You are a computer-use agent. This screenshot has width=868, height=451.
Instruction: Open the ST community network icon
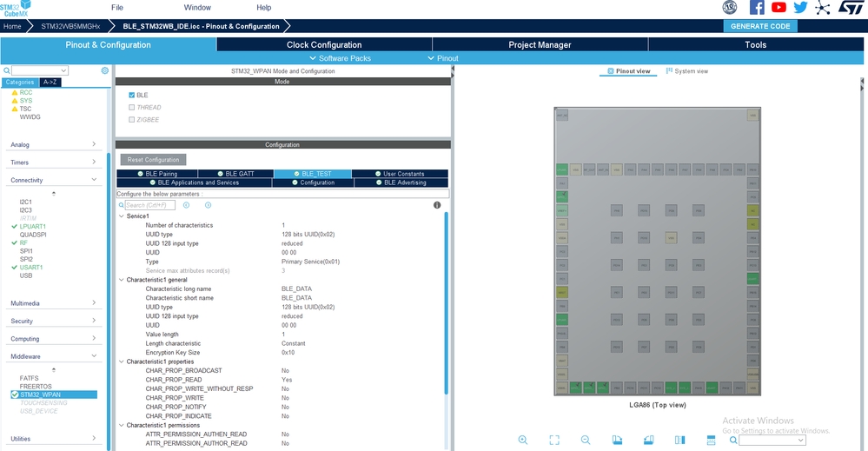823,8
